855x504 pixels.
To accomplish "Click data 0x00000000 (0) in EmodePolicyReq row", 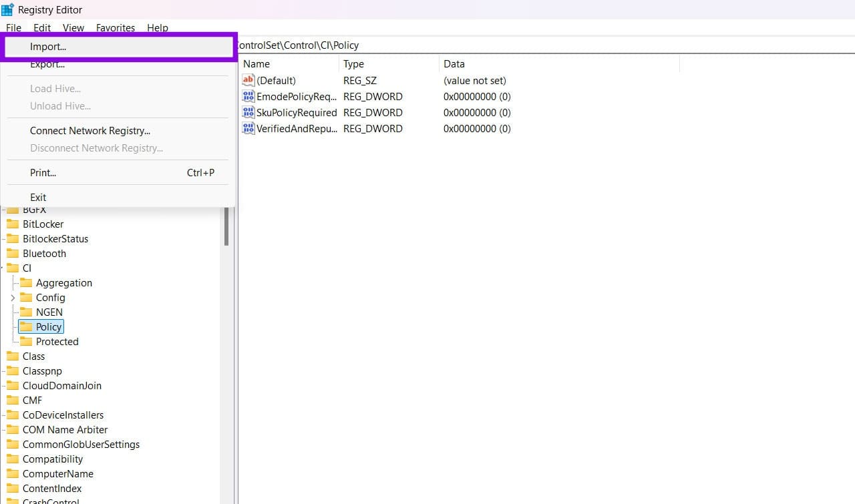I will coord(477,96).
